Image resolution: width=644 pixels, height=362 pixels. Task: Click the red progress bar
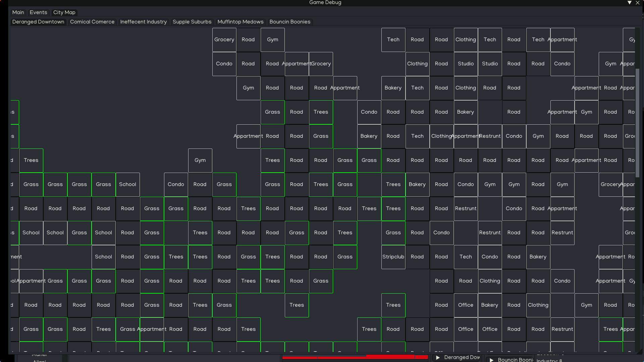click(355, 357)
